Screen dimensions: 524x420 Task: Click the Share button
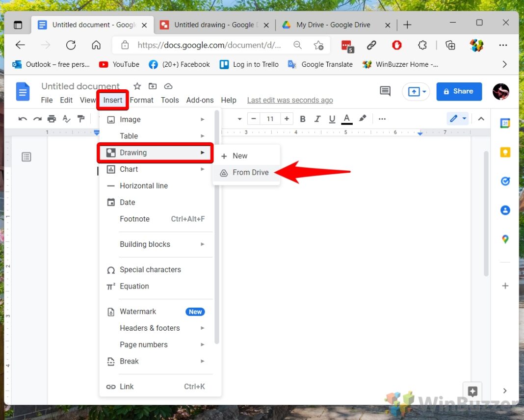click(x=459, y=91)
